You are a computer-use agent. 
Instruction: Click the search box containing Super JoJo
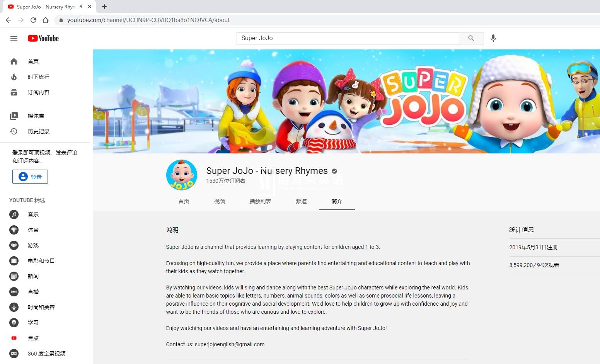point(347,38)
